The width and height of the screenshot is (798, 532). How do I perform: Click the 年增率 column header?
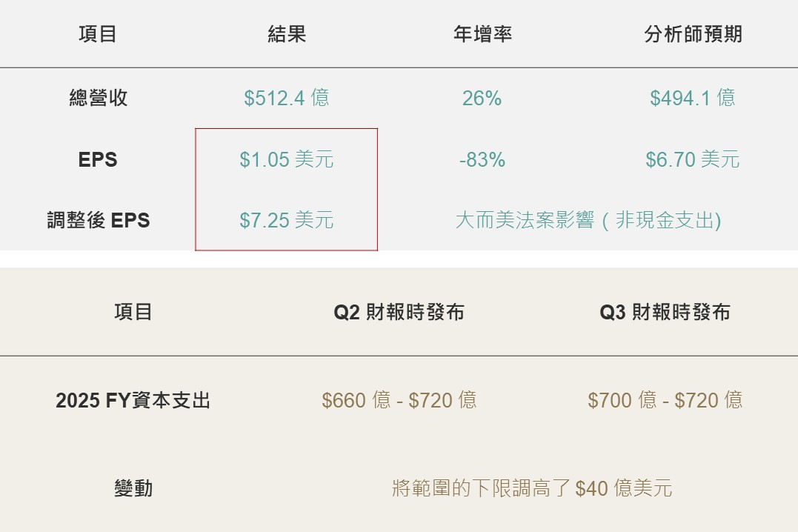[x=482, y=34]
